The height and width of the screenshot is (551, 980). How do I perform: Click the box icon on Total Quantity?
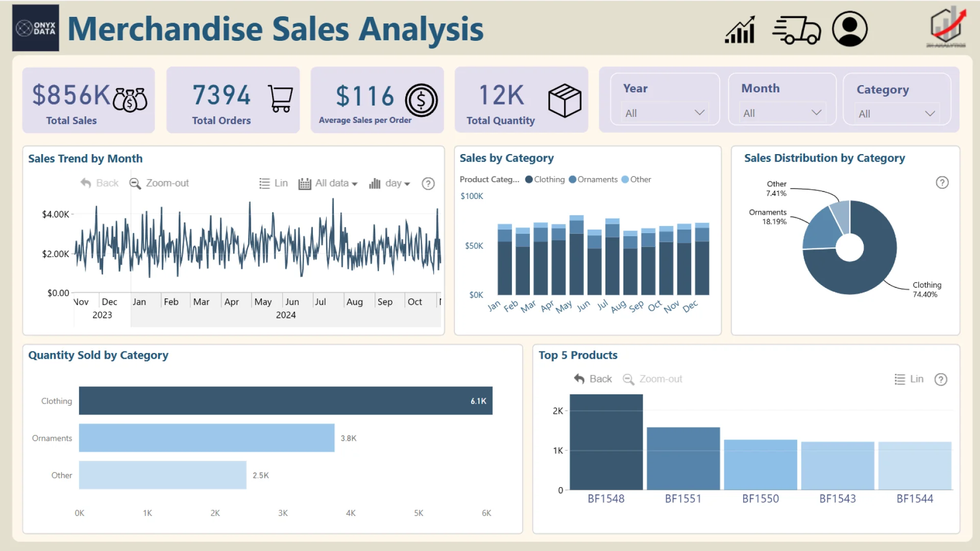click(565, 101)
